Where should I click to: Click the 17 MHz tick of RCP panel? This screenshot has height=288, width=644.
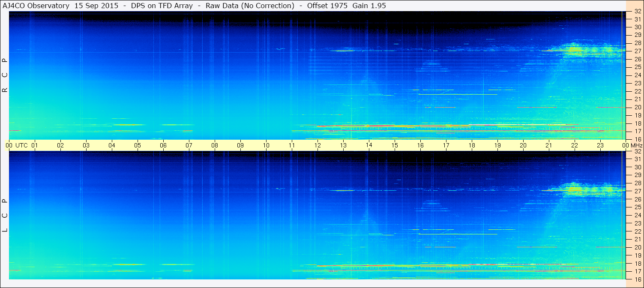click(x=638, y=131)
